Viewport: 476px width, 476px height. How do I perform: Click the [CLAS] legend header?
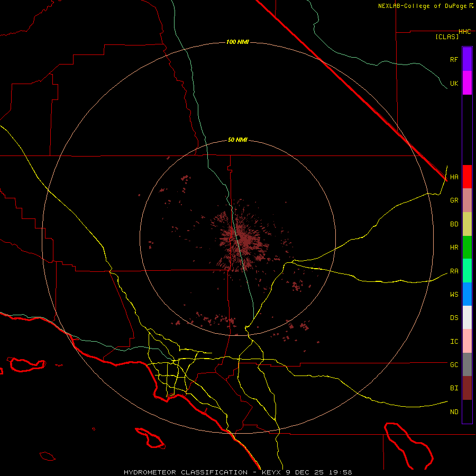pos(447,37)
